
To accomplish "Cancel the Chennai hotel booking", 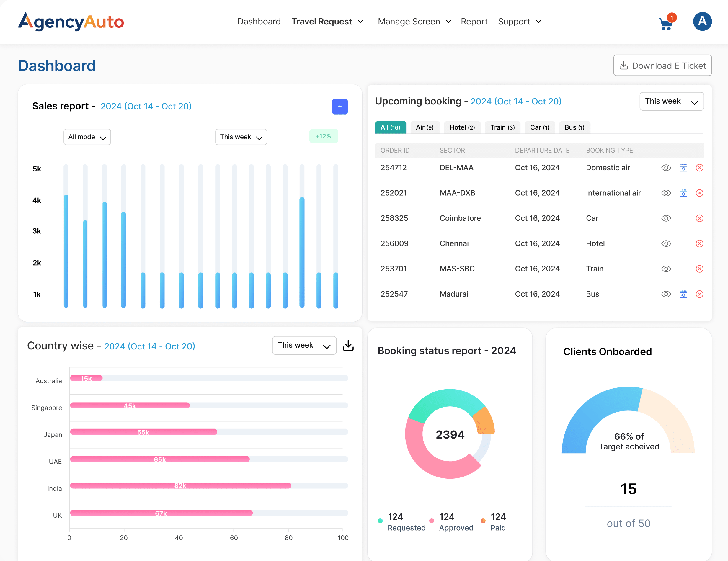I will 700,243.
